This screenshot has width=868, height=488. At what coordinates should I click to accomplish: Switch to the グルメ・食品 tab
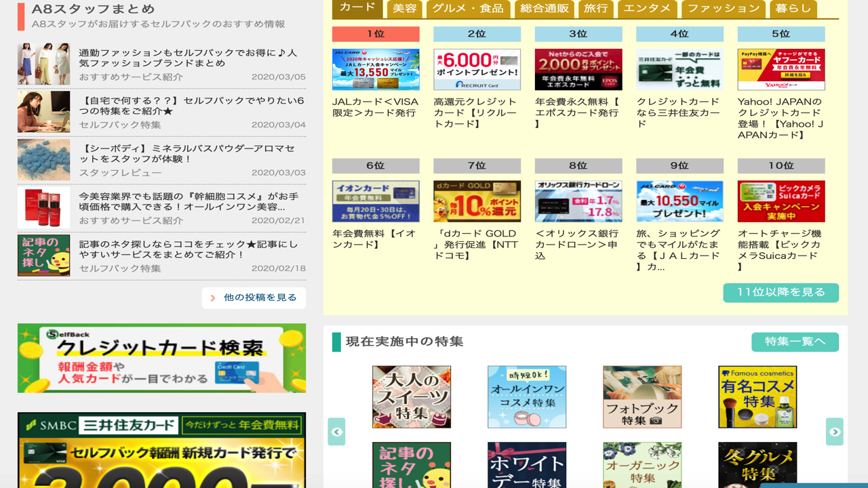pyautogui.click(x=468, y=9)
